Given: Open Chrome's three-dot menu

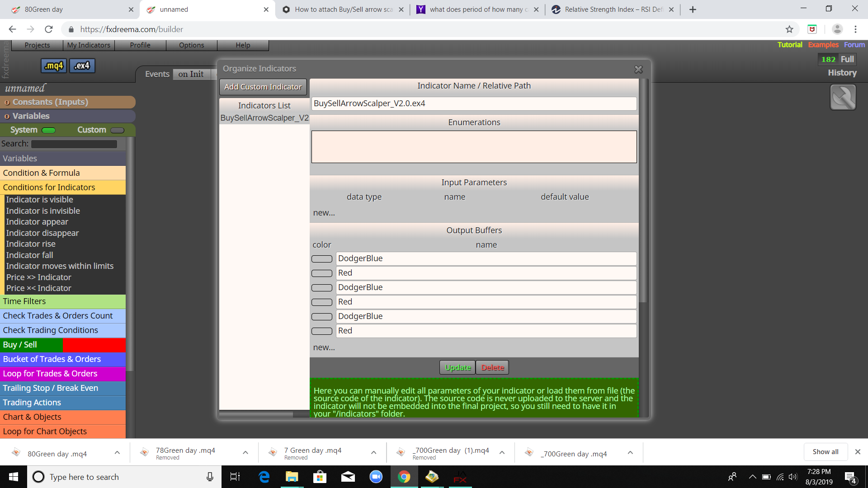Looking at the screenshot, I should pyautogui.click(x=855, y=29).
